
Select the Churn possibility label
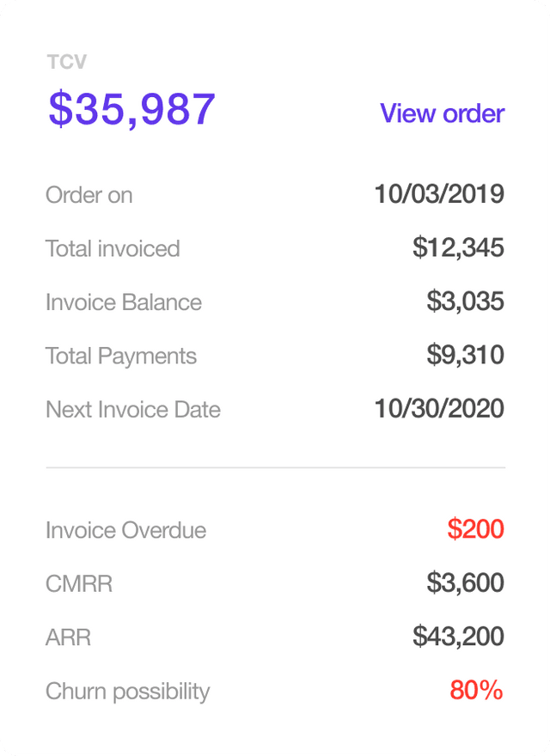(128, 692)
